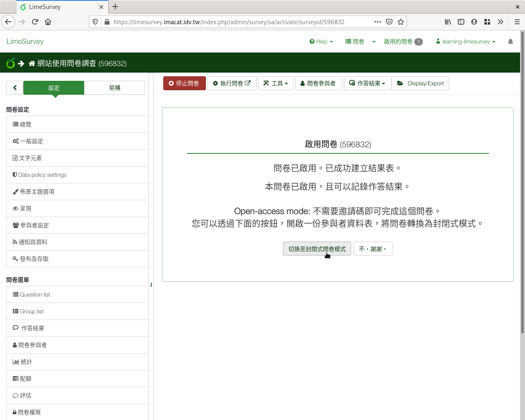The image size is (525, 420).
Task: Open 問卷參與者 in the top toolbar
Action: click(x=319, y=83)
